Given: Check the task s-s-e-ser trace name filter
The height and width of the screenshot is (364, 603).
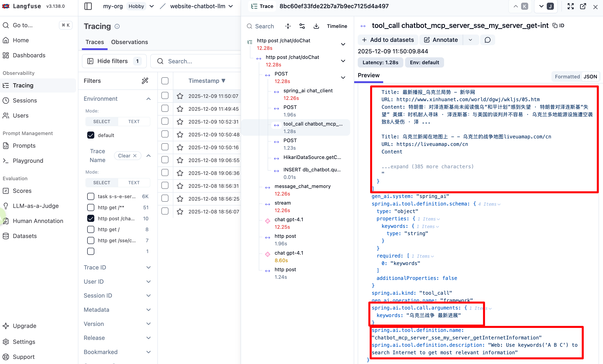Looking at the screenshot, I should point(91,196).
